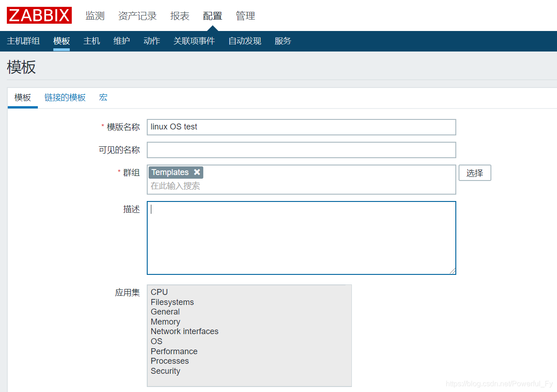Go to 模板 submenu item

[x=62, y=41]
